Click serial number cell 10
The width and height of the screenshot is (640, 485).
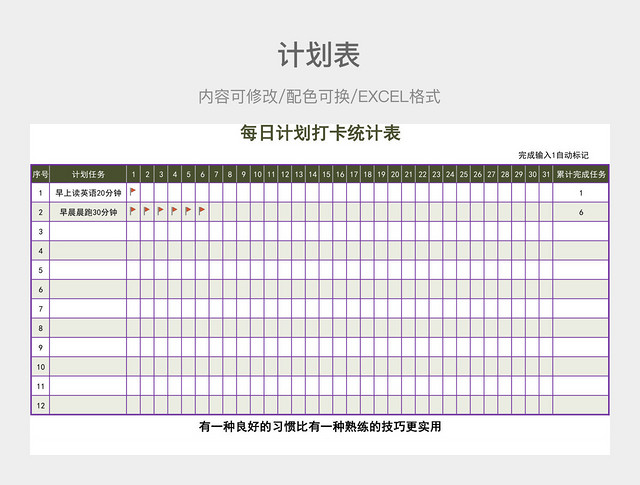point(40,367)
